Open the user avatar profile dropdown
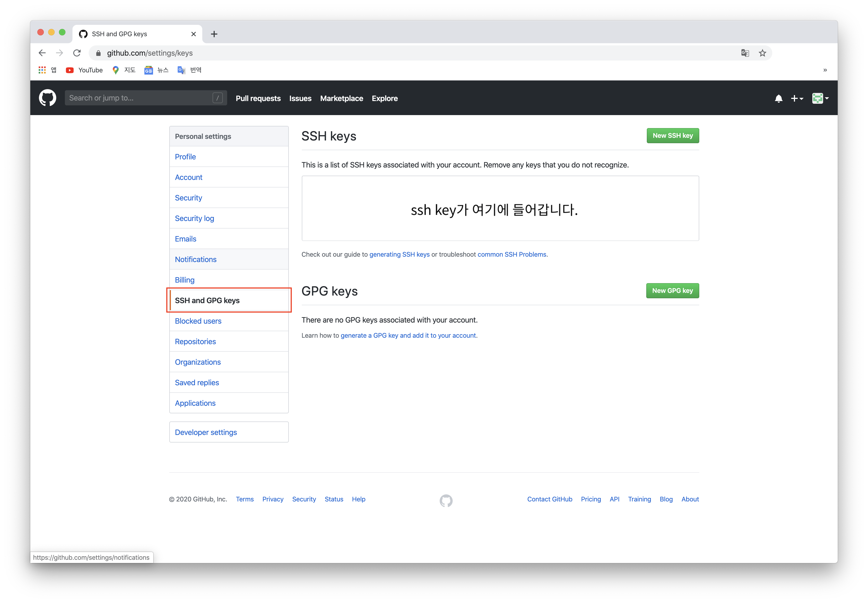 pyautogui.click(x=820, y=99)
